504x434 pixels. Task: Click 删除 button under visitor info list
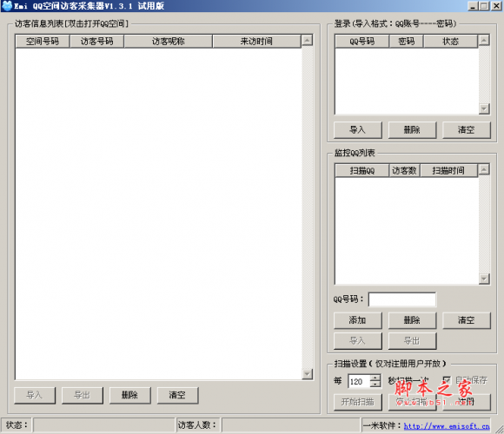tap(129, 395)
